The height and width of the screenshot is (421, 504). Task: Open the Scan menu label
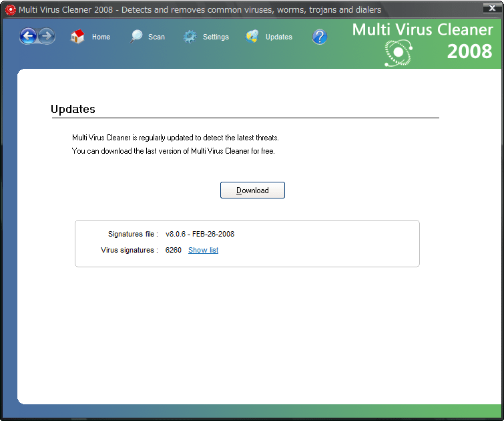pos(156,37)
